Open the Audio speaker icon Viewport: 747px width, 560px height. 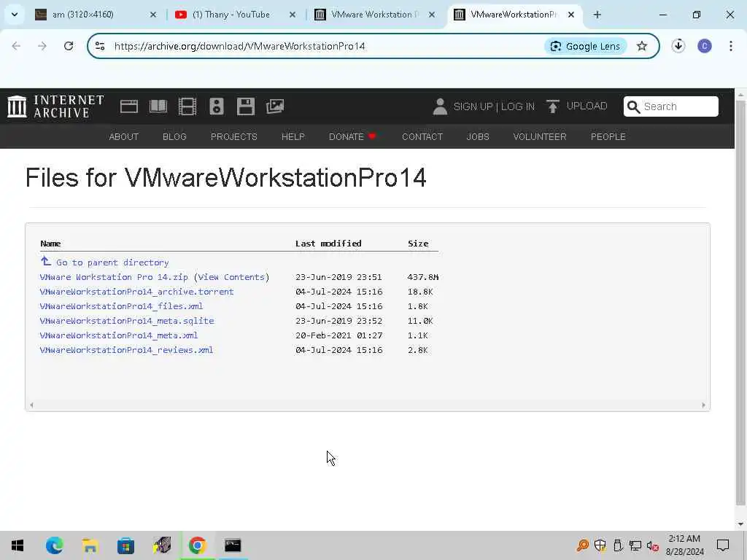coord(216,106)
